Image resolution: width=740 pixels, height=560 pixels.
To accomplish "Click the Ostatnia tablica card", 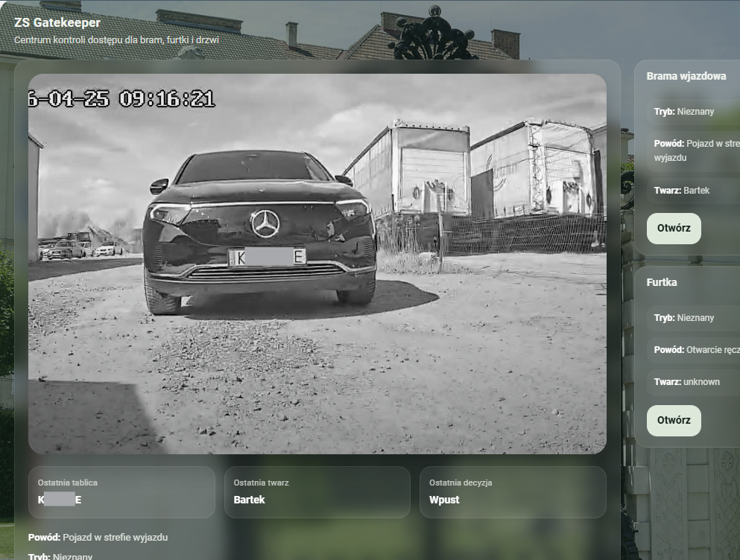I will pos(121,492).
